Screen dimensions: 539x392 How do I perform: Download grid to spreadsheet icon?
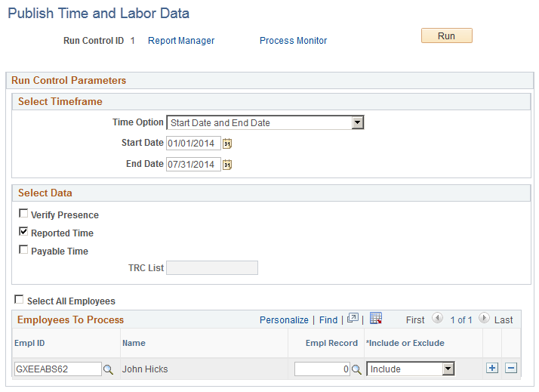(376, 319)
